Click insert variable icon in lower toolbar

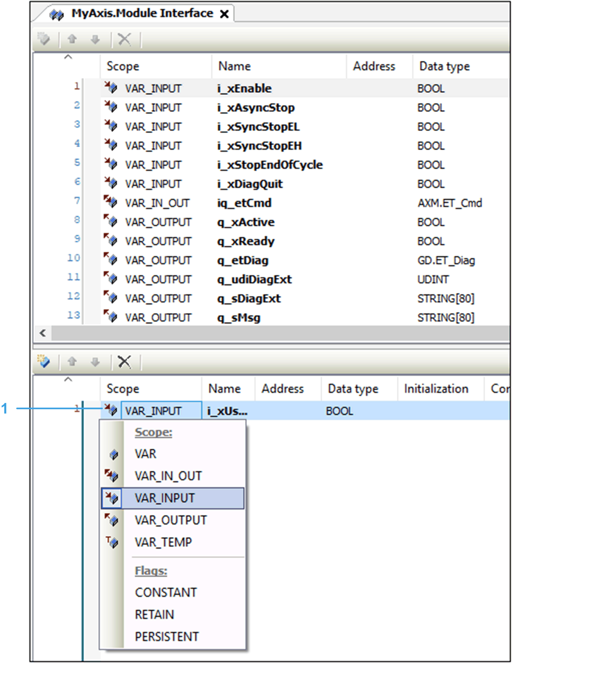pos(44,361)
